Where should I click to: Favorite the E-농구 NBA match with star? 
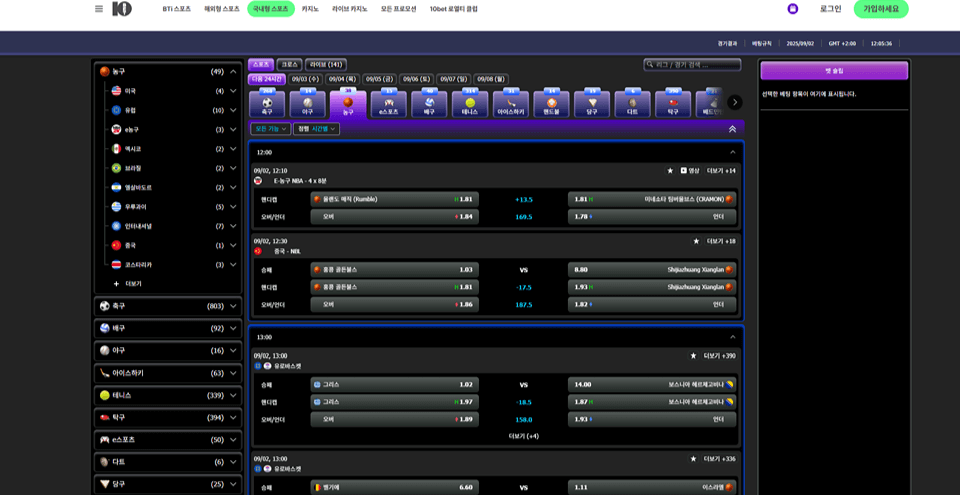670,171
